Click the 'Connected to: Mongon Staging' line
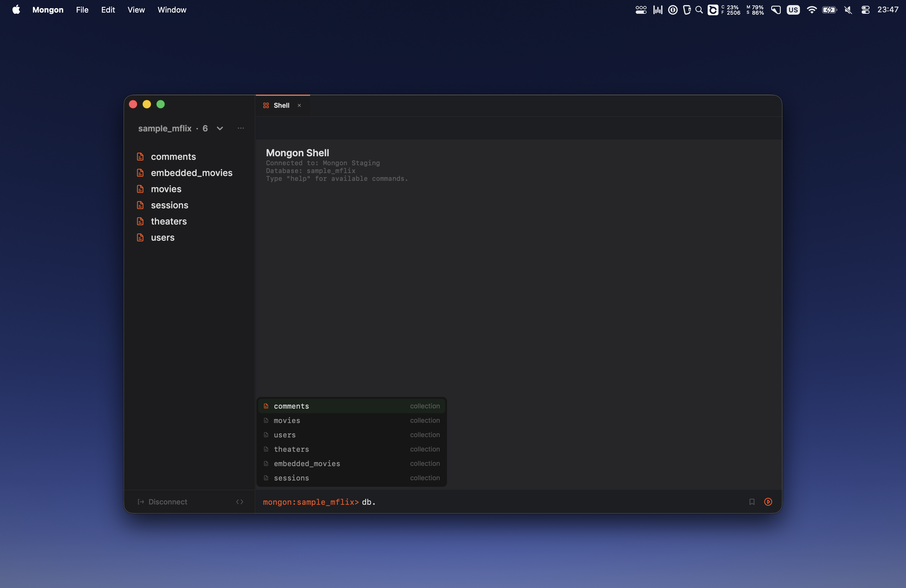Screen dimensions: 906x588 click(x=323, y=163)
